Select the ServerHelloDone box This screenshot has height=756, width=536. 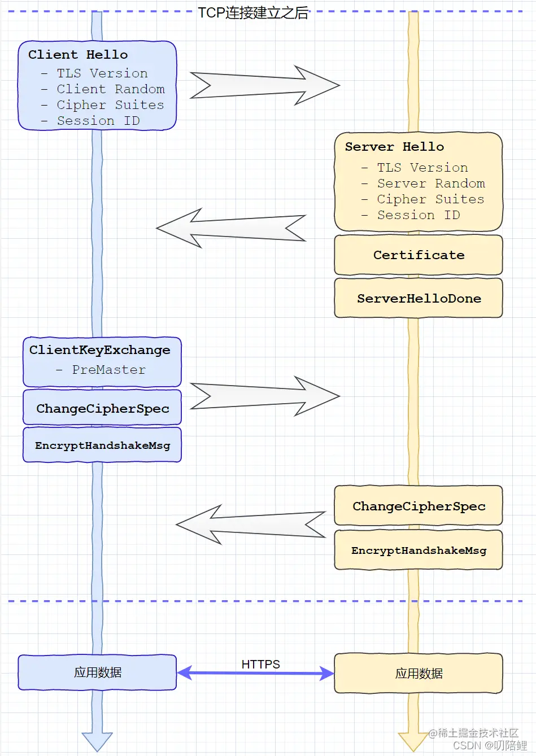[x=419, y=298]
